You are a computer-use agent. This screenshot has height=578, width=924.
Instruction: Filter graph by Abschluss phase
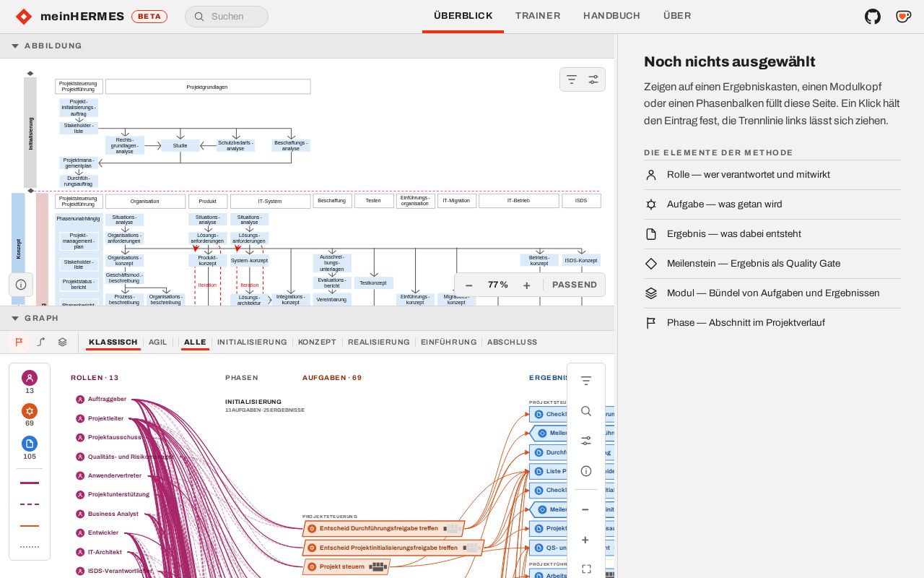[512, 342]
